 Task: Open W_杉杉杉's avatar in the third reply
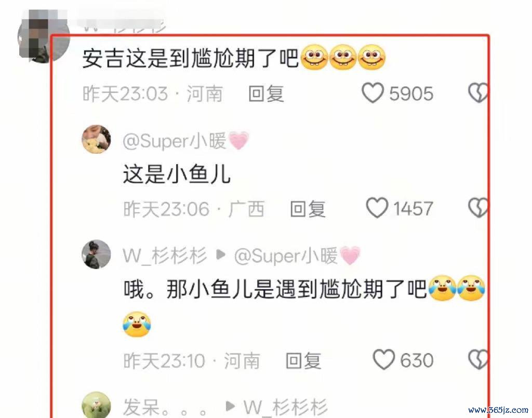[x=96, y=254]
